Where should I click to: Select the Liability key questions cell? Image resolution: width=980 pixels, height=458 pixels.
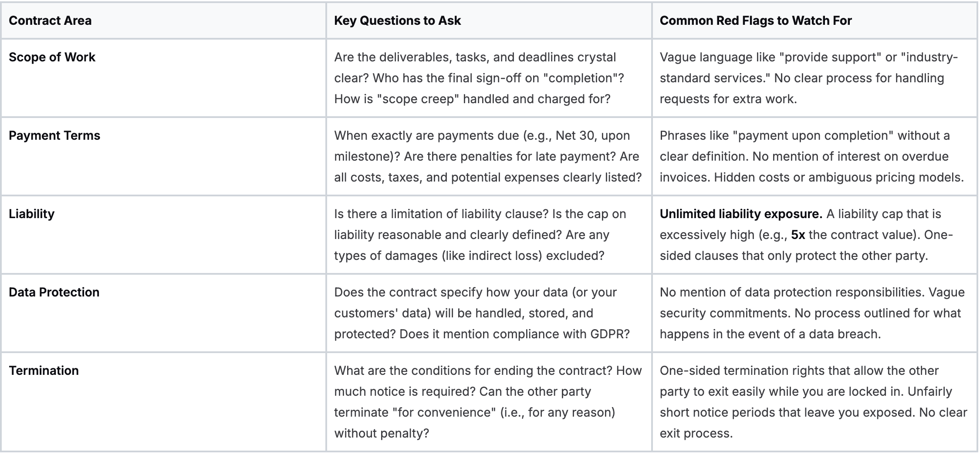click(x=480, y=235)
